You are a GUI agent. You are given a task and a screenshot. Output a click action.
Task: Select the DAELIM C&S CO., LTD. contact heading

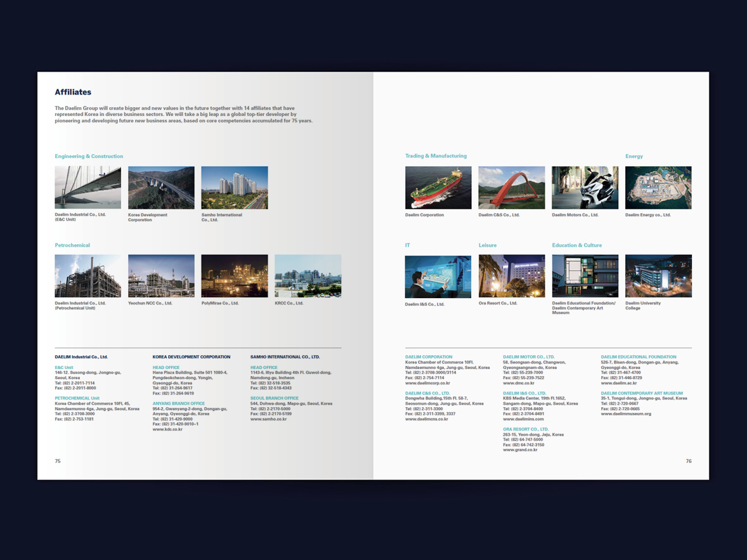427,393
